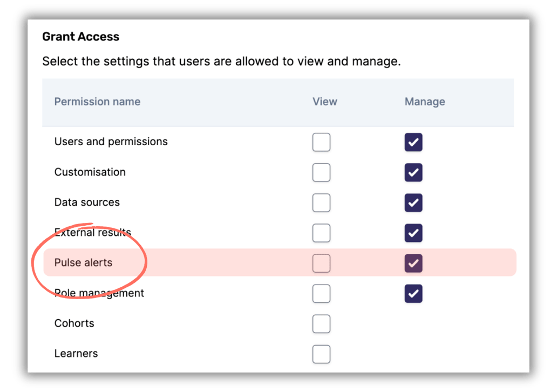Enable View access for Users and permissions
557x392 pixels.
pyautogui.click(x=321, y=142)
